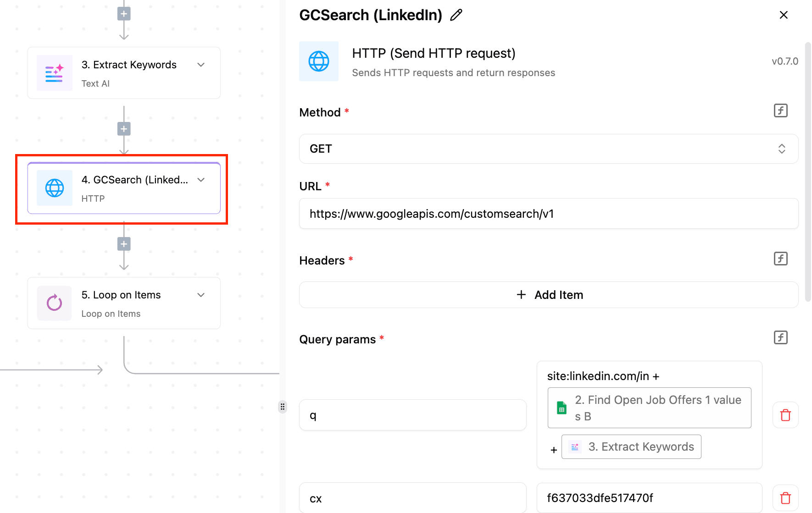Viewport: 812px width, 513px height.
Task: Expand the Loop on Items step chevron
Action: 201,295
